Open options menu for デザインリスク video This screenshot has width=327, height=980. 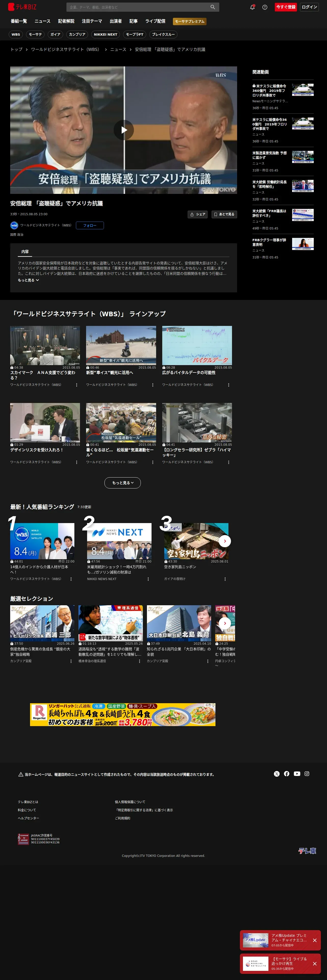76,462
